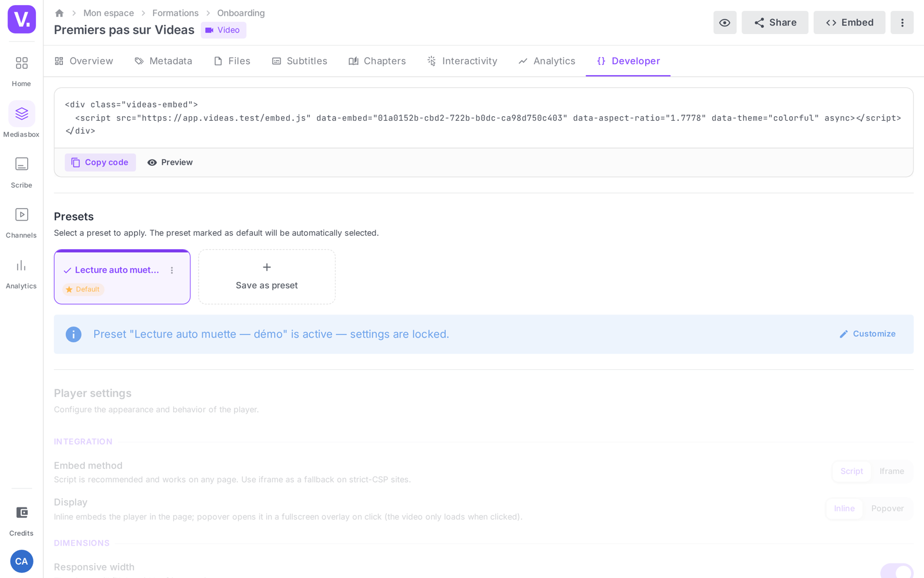Viewport: 924px width, 578px height.
Task: Switch to the Interactivity tab
Action: [x=462, y=61]
